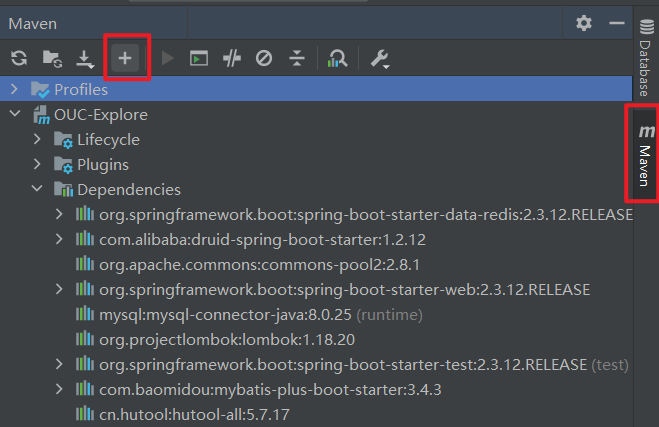Select the Profiles tree row
The image size is (659, 427).
(x=316, y=89)
